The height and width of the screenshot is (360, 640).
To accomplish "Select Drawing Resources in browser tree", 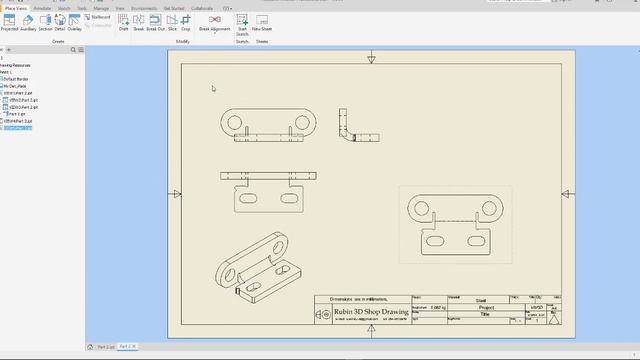I will pos(15,65).
